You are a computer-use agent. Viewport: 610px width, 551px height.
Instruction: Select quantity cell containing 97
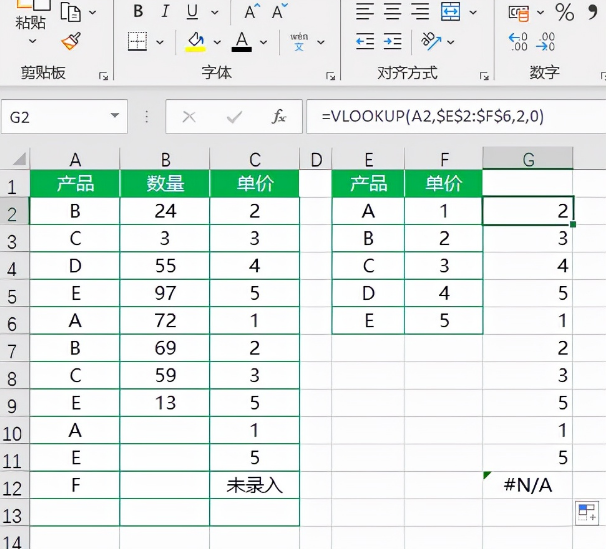(x=165, y=293)
